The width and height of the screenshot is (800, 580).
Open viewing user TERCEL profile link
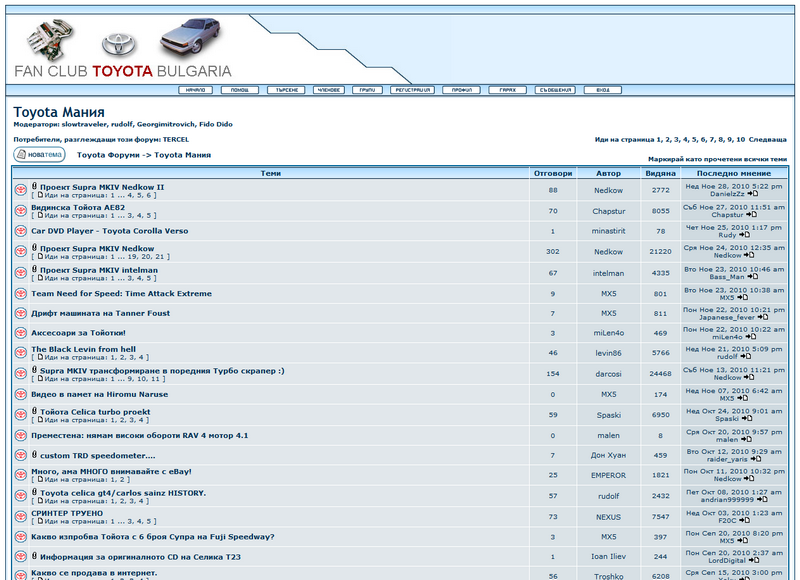click(176, 139)
